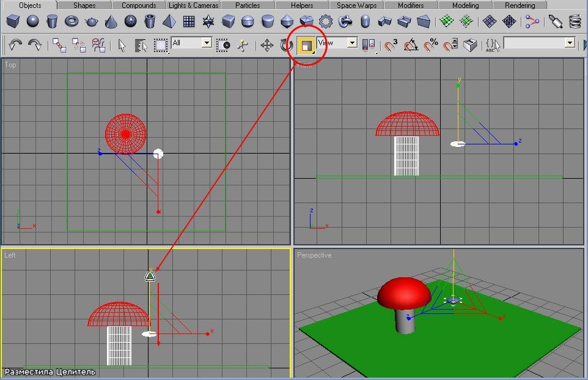Pick the ChamferBox extended primitive

(228, 21)
